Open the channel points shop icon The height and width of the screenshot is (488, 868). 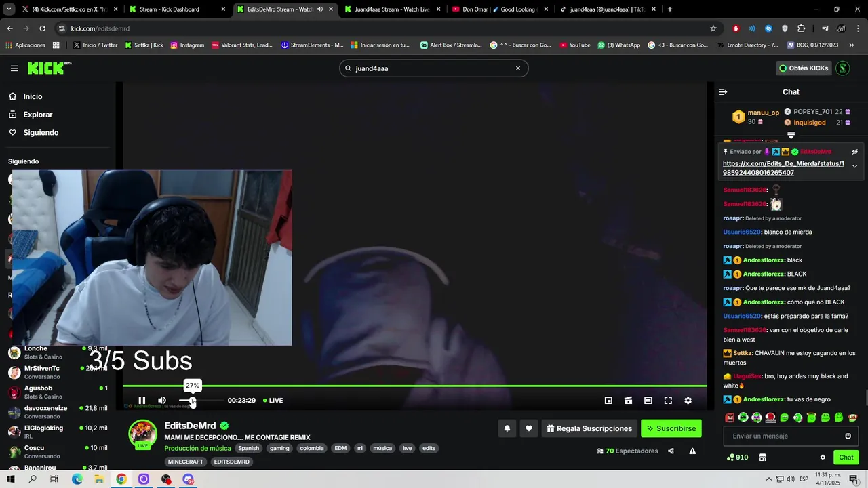click(x=762, y=457)
